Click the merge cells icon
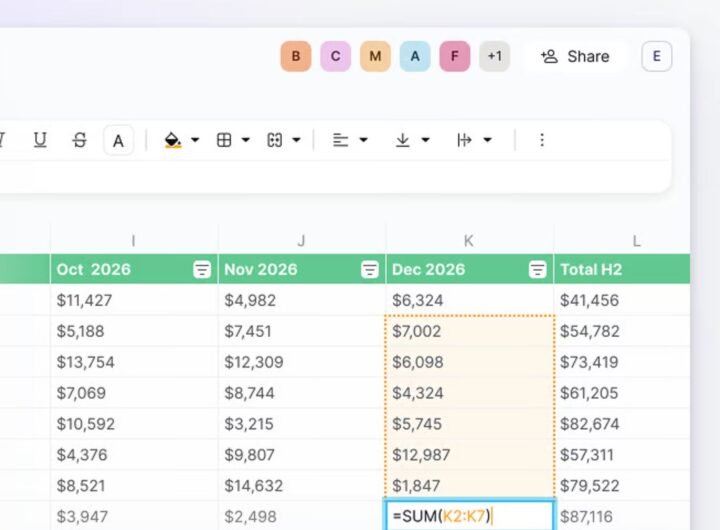The image size is (720, 530). (x=275, y=140)
